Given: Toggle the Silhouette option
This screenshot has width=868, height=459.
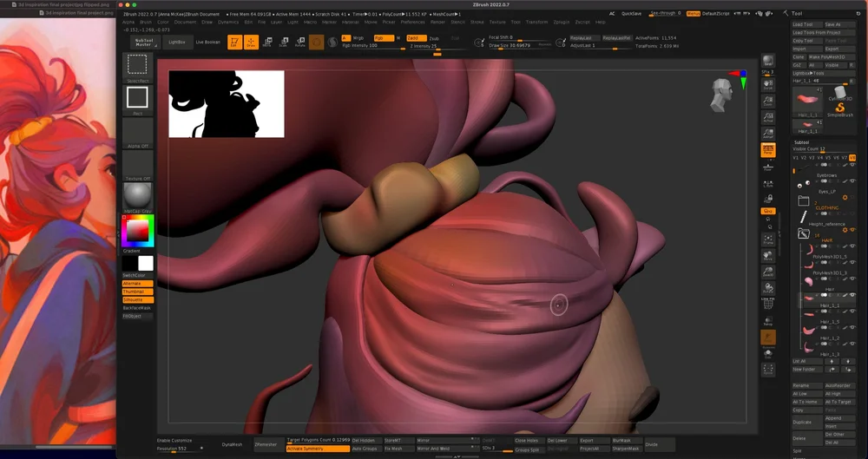Looking at the screenshot, I should pos(137,299).
